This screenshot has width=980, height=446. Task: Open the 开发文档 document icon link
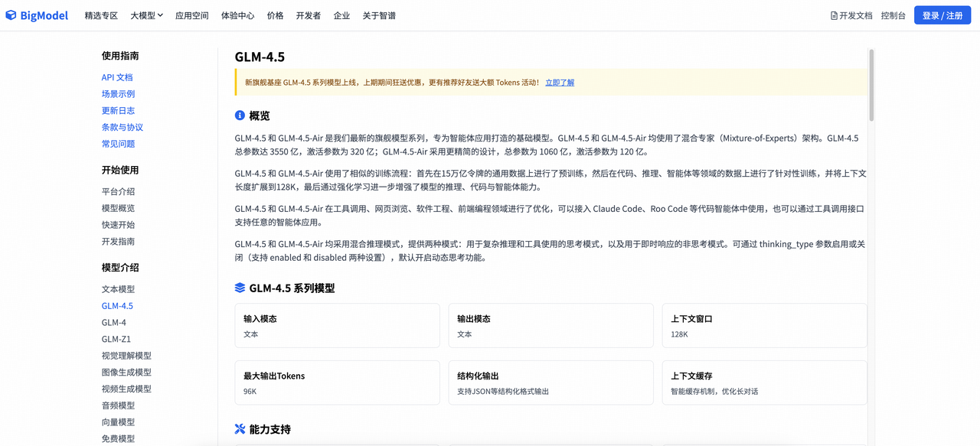coord(851,15)
